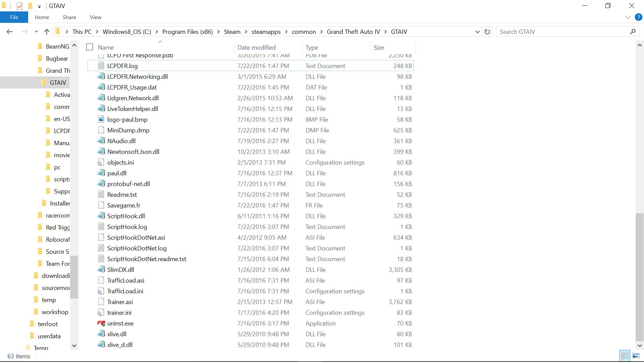Click the steamapps breadcrumb in the address bar
Screen dimensions: 644x362
tap(266, 32)
